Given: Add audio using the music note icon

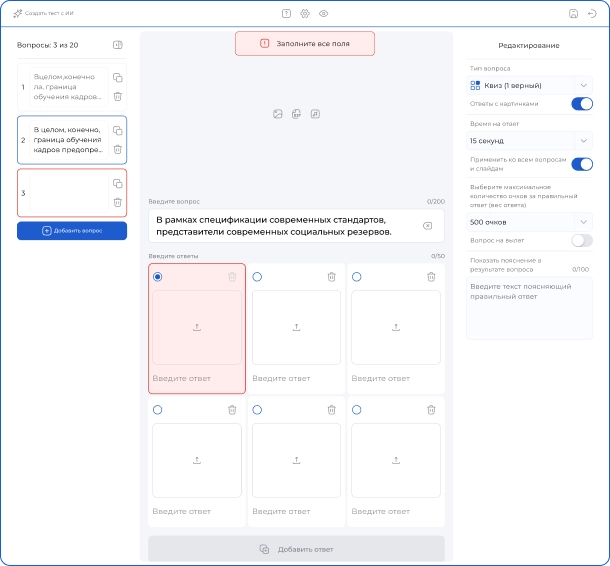Looking at the screenshot, I should 315,114.
